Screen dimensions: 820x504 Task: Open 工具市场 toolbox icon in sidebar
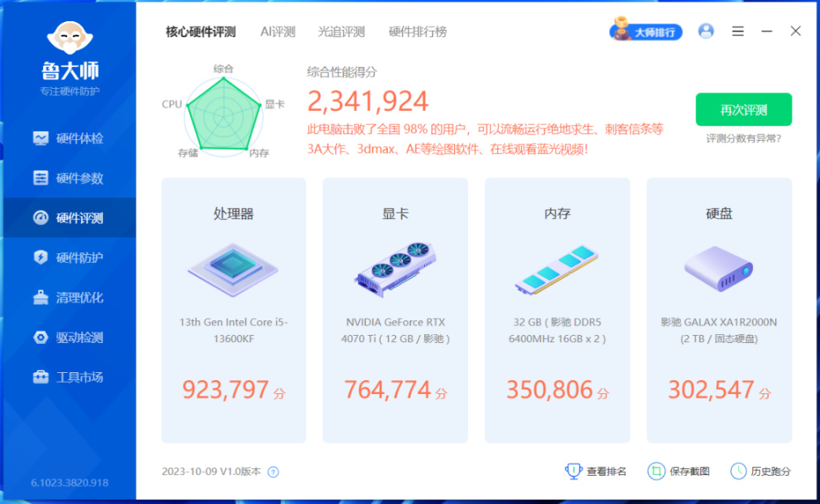coord(40,377)
